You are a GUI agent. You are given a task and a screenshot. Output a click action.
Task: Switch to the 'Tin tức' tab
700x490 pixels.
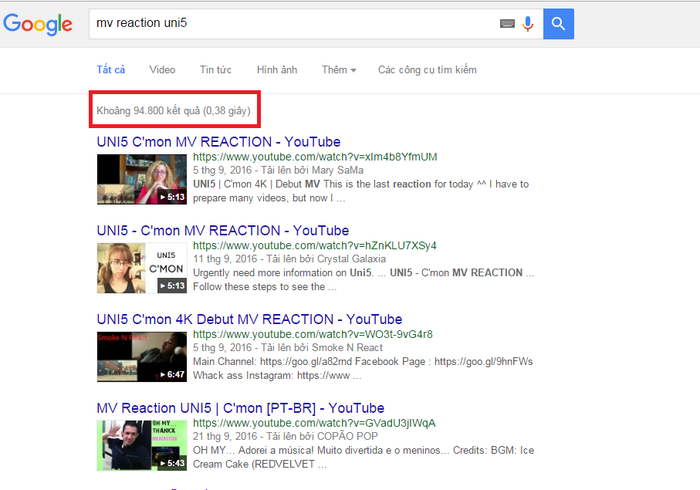pyautogui.click(x=216, y=70)
